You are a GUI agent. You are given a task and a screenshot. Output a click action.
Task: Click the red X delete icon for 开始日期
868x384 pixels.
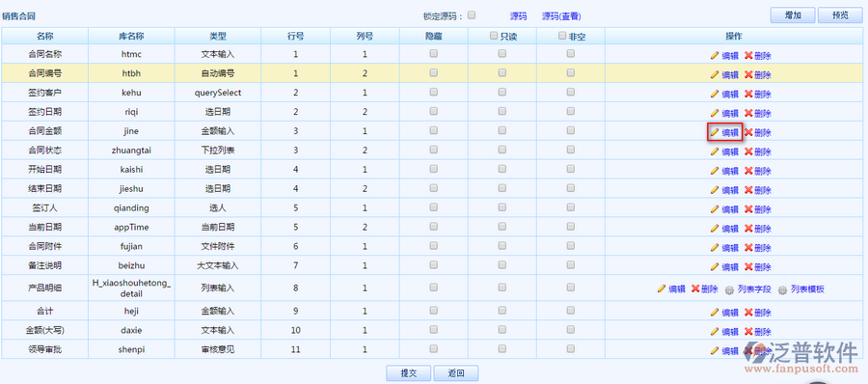(748, 171)
